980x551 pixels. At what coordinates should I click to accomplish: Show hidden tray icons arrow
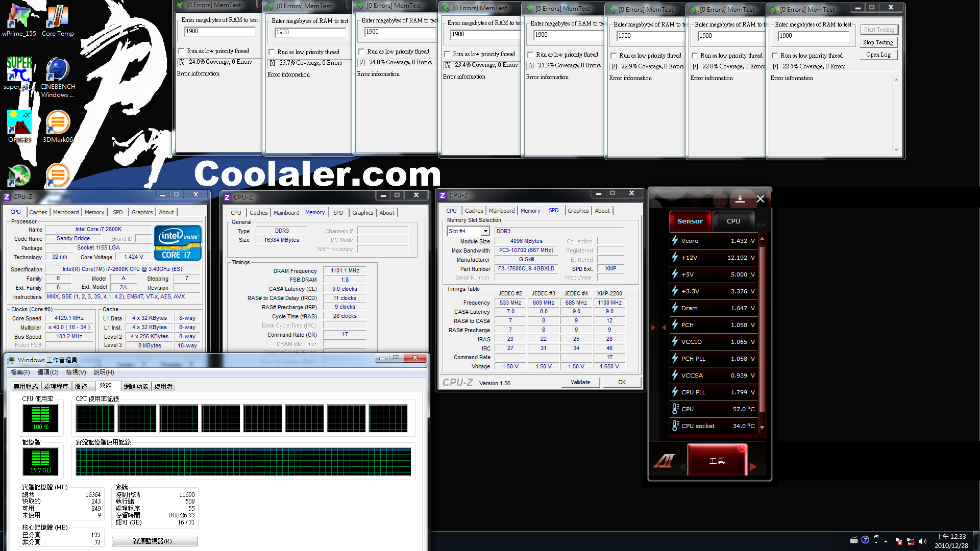(886, 541)
